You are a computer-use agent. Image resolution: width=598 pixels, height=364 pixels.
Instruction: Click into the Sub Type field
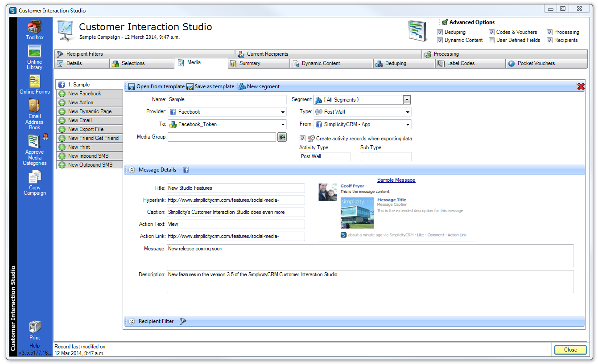point(386,156)
